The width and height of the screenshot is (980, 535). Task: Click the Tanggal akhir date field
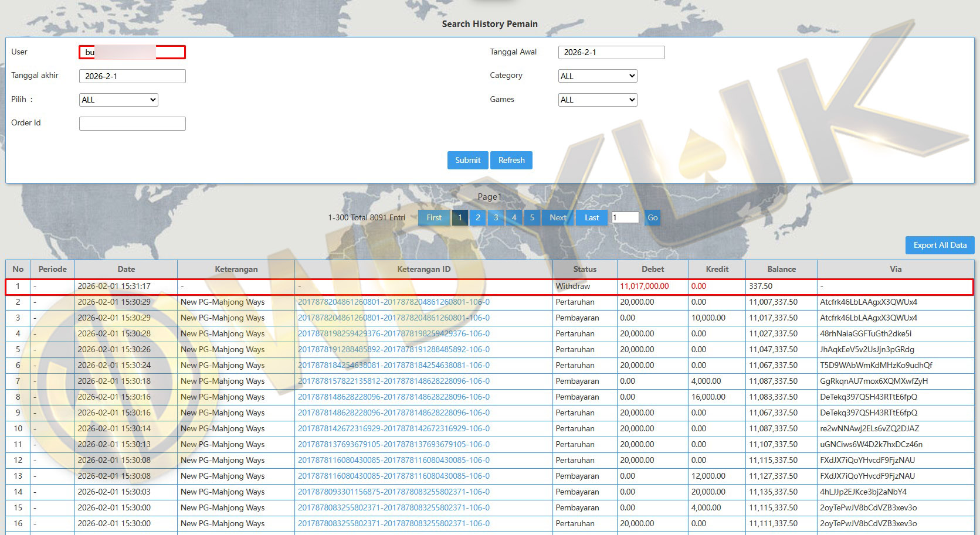132,76
